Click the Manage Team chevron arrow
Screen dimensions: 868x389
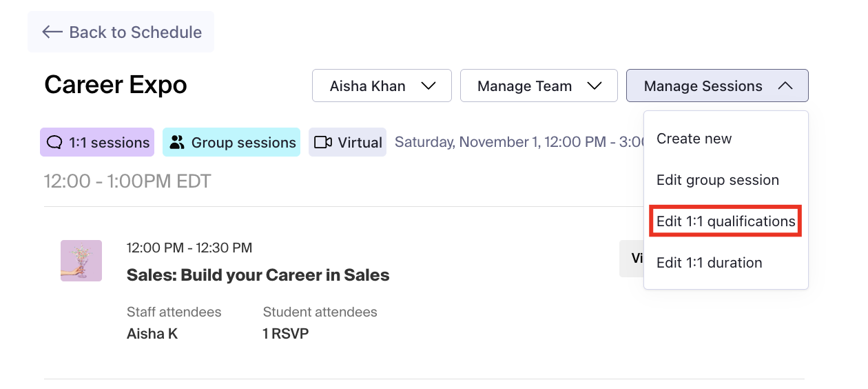[x=595, y=86]
